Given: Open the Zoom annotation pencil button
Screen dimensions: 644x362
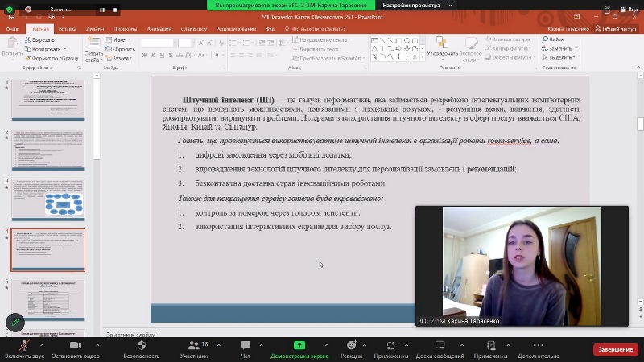Looking at the screenshot, I should click(x=15, y=323).
